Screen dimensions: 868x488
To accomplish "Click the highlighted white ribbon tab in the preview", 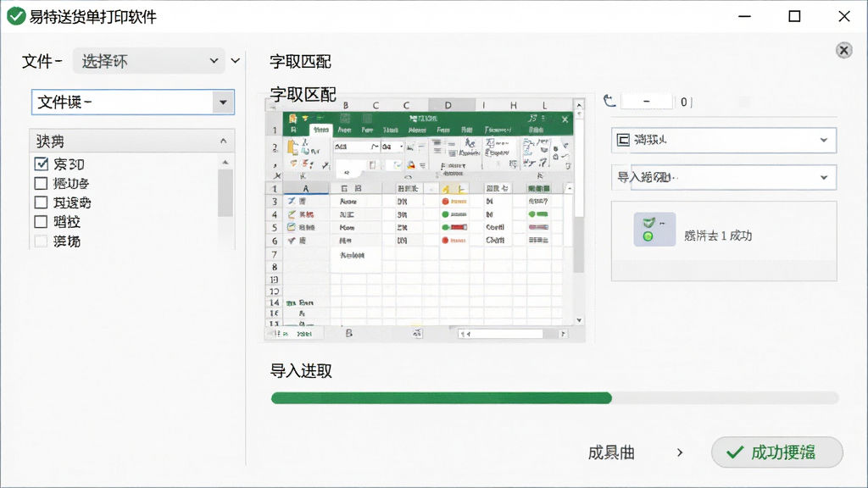I will pyautogui.click(x=320, y=130).
